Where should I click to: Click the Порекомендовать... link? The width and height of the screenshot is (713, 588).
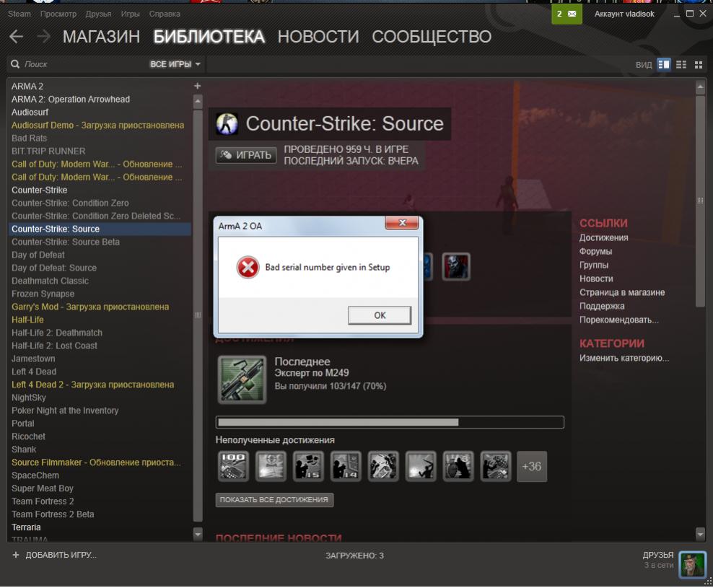tap(619, 320)
